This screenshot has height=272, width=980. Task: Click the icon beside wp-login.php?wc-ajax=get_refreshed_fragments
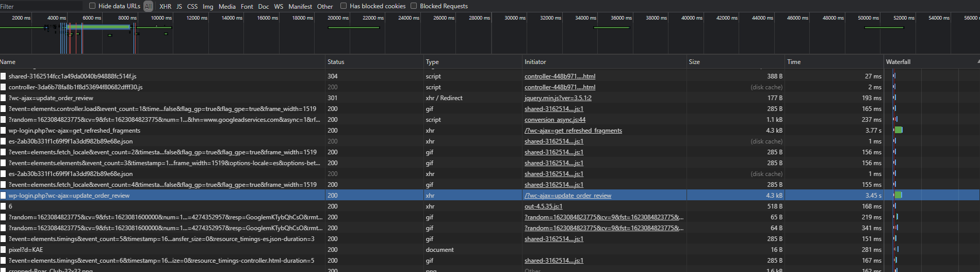point(3,131)
